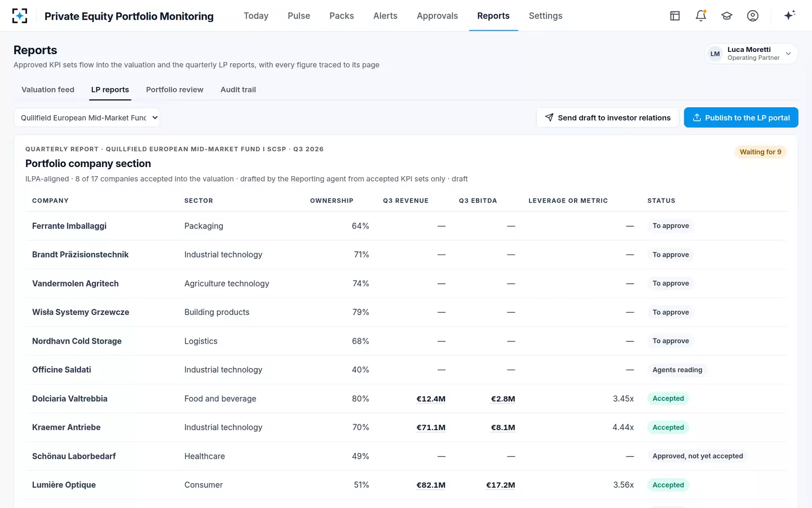The height and width of the screenshot is (508, 812).
Task: Open the Settings tab
Action: (546, 16)
